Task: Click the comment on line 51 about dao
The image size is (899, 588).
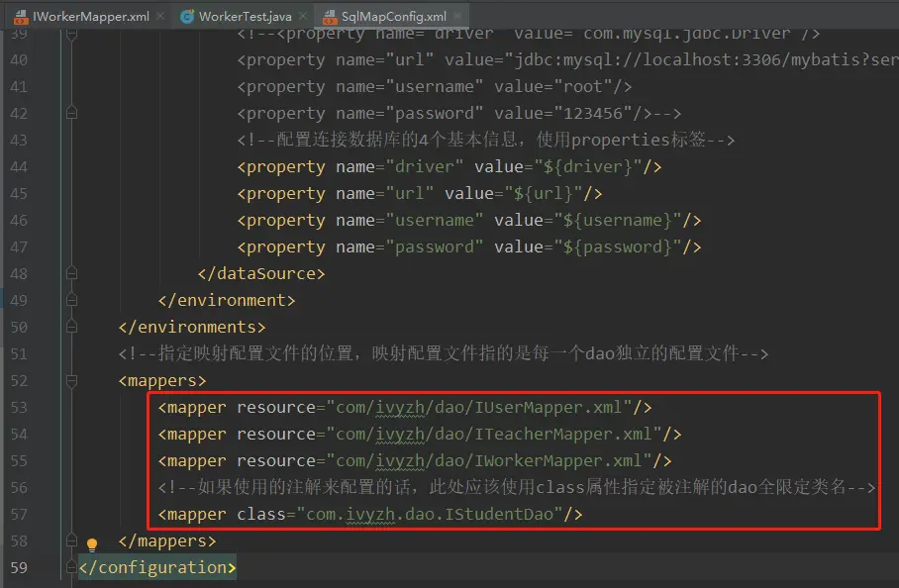Action: (x=444, y=353)
